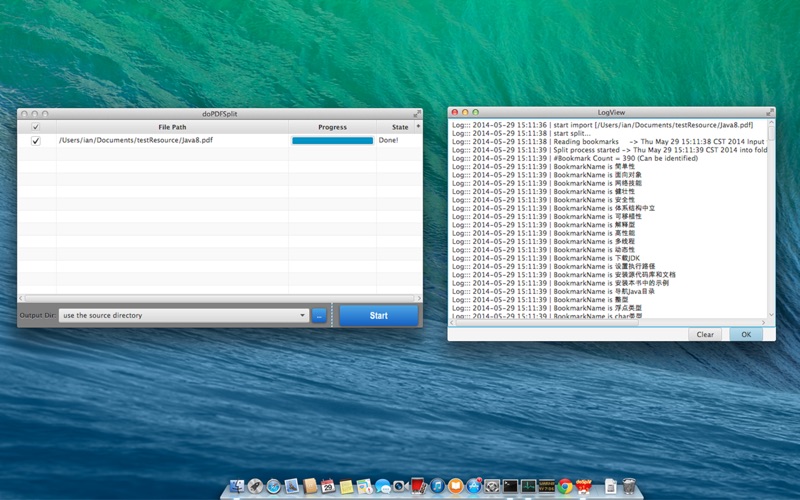Open Photo Booth red curtain icon
Screen dimensions: 800x500
click(419, 486)
